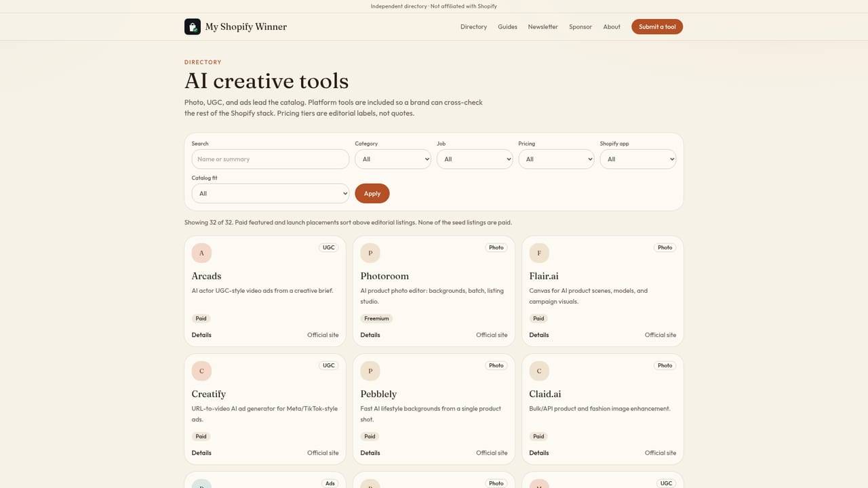Click the Arcads card title
The height and width of the screenshot is (488, 868).
click(206, 276)
